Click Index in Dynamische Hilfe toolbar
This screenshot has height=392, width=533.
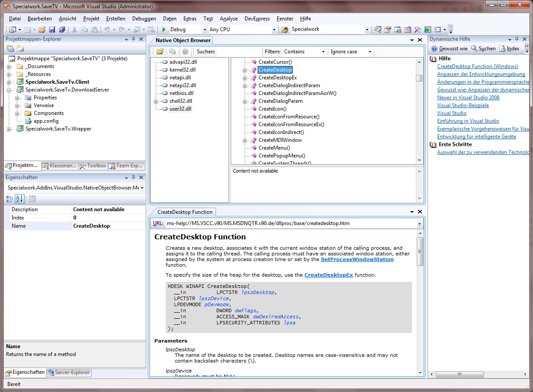[510, 49]
